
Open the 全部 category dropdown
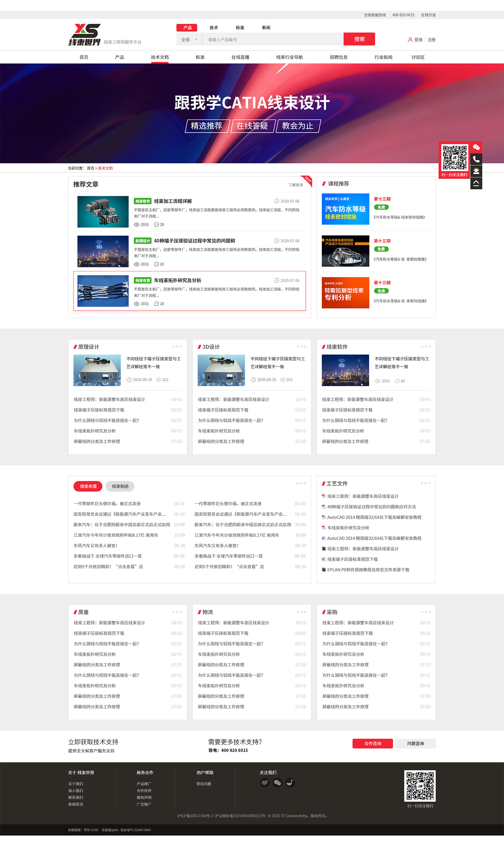click(189, 40)
